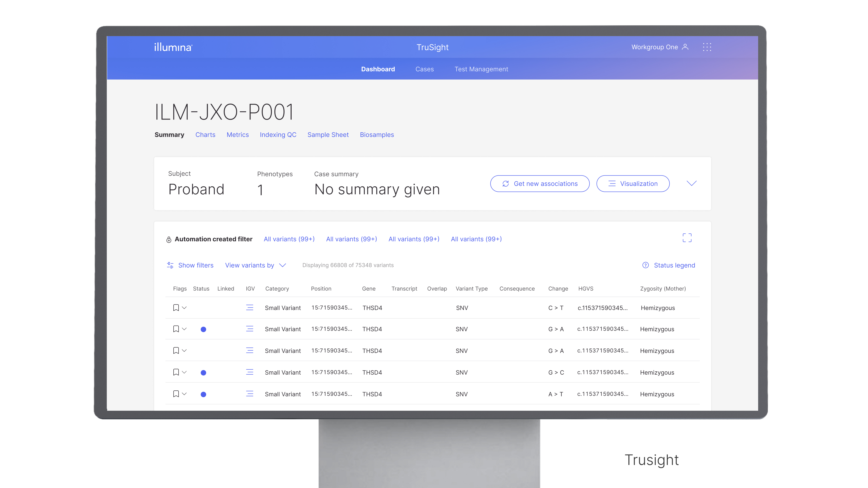
Task: Open IGV icon for the G > C row
Action: 249,372
